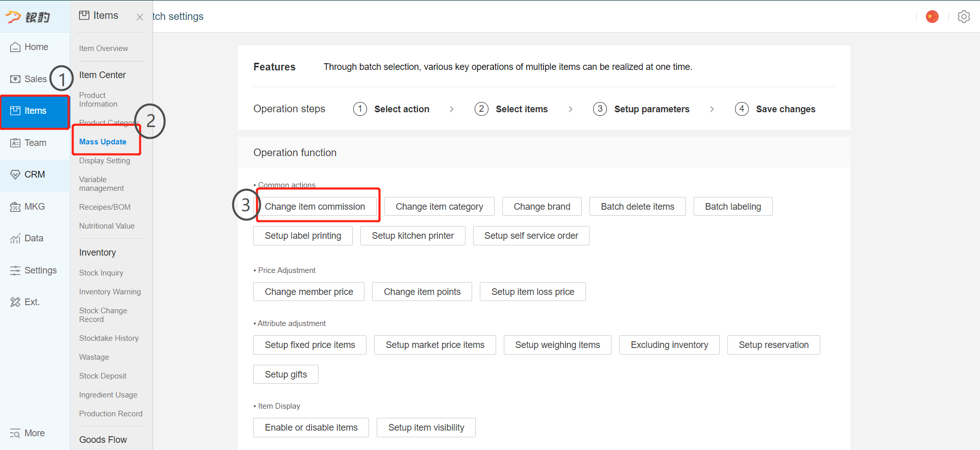Click the gear settings icon at top right
Viewport: 980px width, 450px height.
point(964,16)
